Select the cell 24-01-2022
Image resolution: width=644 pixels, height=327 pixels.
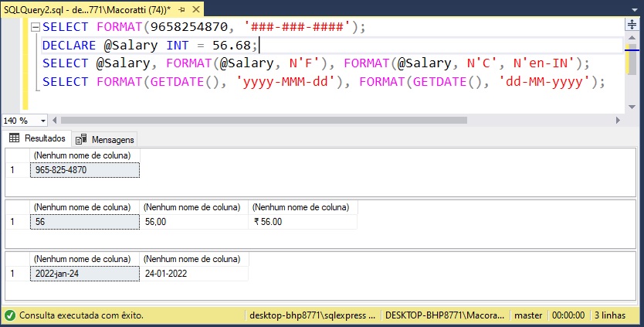[x=195, y=274]
